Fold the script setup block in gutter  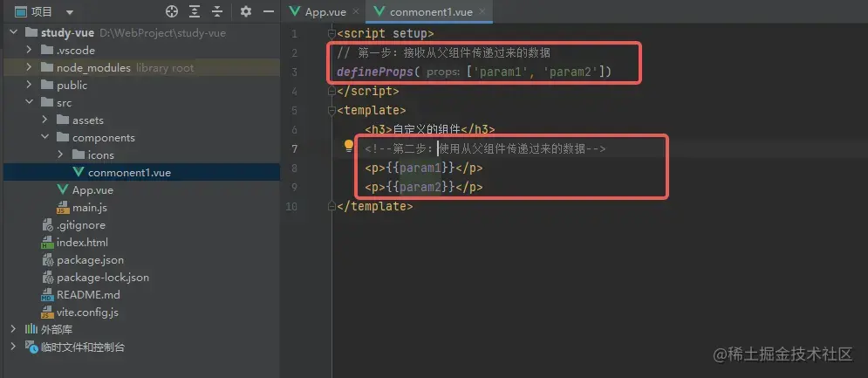coord(332,33)
